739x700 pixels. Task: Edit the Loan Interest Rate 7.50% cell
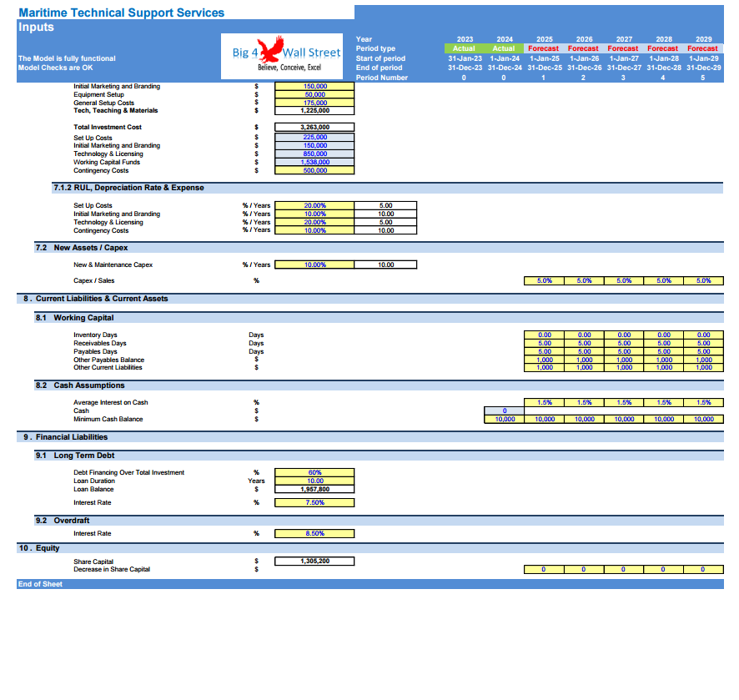coord(314,502)
